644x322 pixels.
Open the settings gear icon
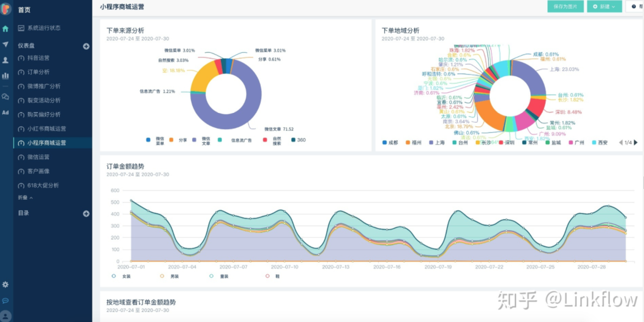click(5, 284)
